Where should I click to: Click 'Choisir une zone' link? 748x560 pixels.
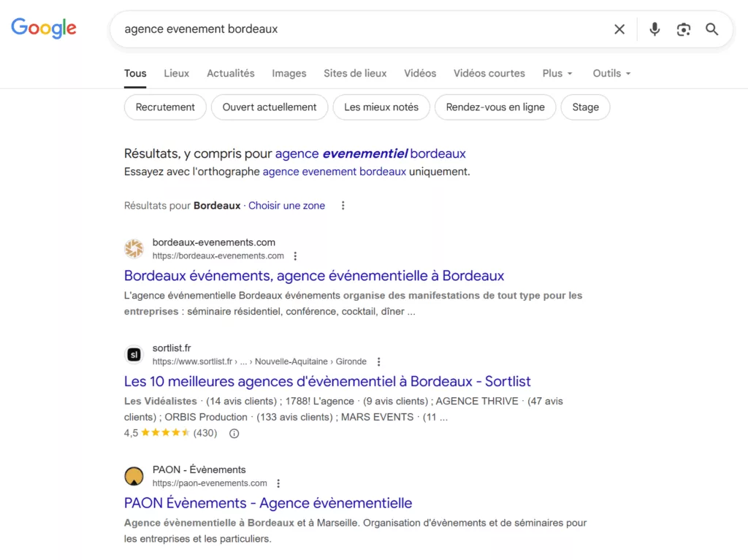pos(286,206)
